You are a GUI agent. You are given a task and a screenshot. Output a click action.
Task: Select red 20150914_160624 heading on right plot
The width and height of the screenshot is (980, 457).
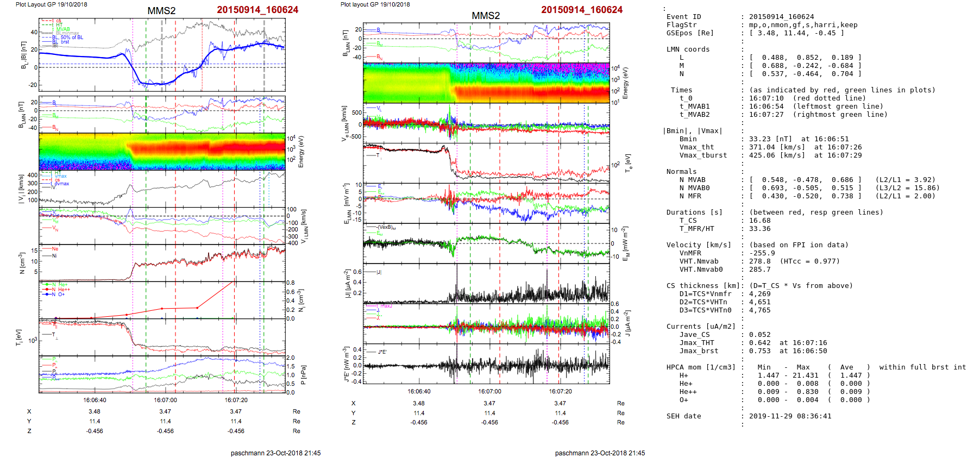pyautogui.click(x=582, y=10)
